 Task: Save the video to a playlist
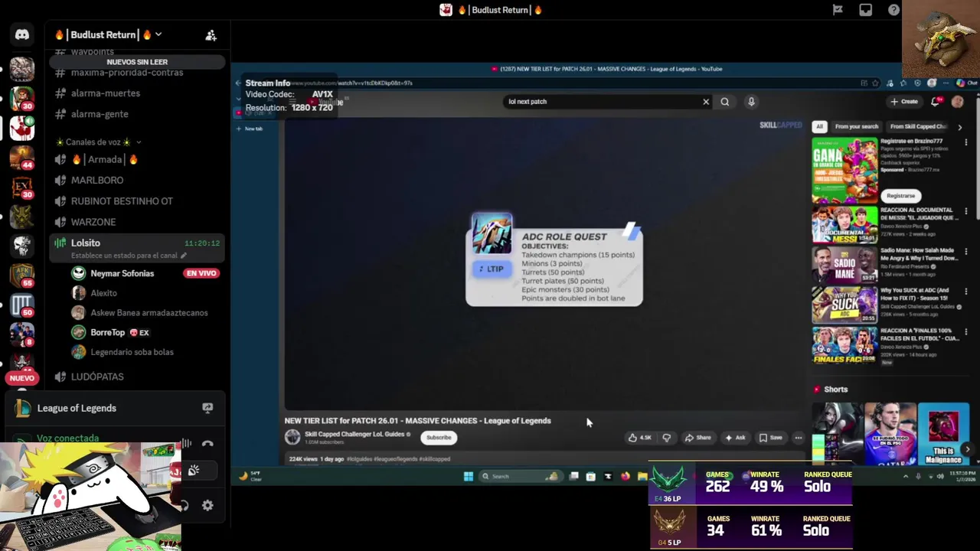(771, 438)
